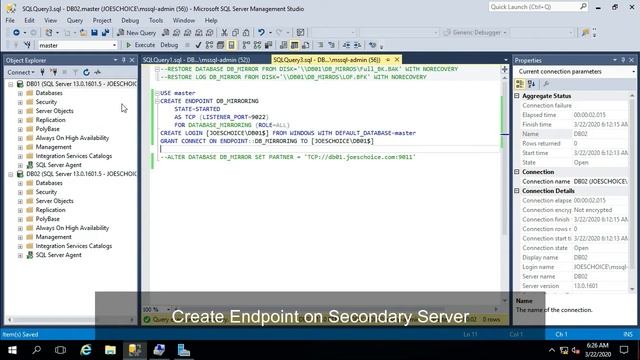Screen dimensions: 640x360
Task: Select Results to Text icon
Action: pyautogui.click(x=283, y=45)
